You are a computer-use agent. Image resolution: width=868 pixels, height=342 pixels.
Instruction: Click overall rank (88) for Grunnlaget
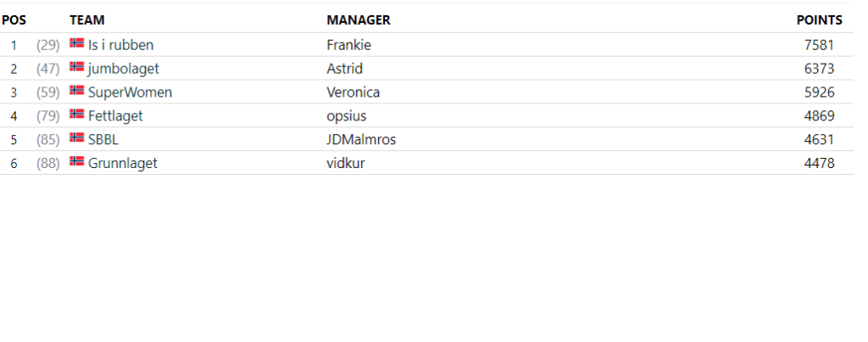tap(48, 163)
